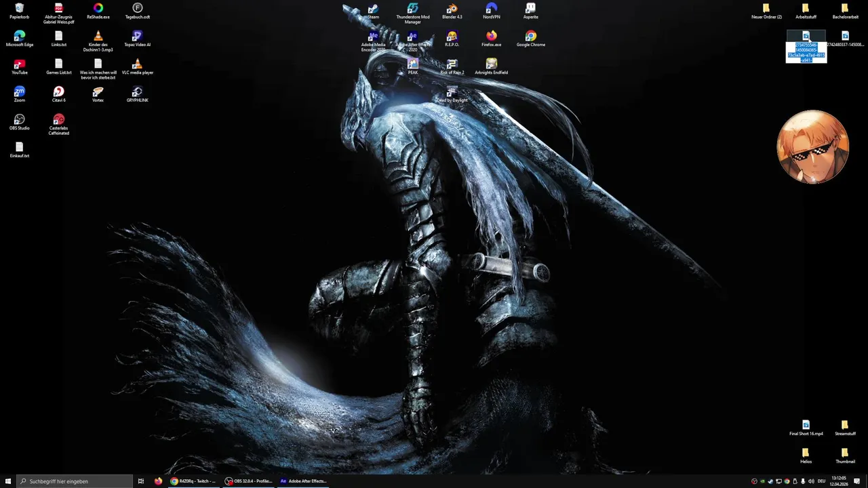This screenshot has height=488, width=868.
Task: Select the Topaz Video AI shortcut
Action: pyautogui.click(x=137, y=39)
